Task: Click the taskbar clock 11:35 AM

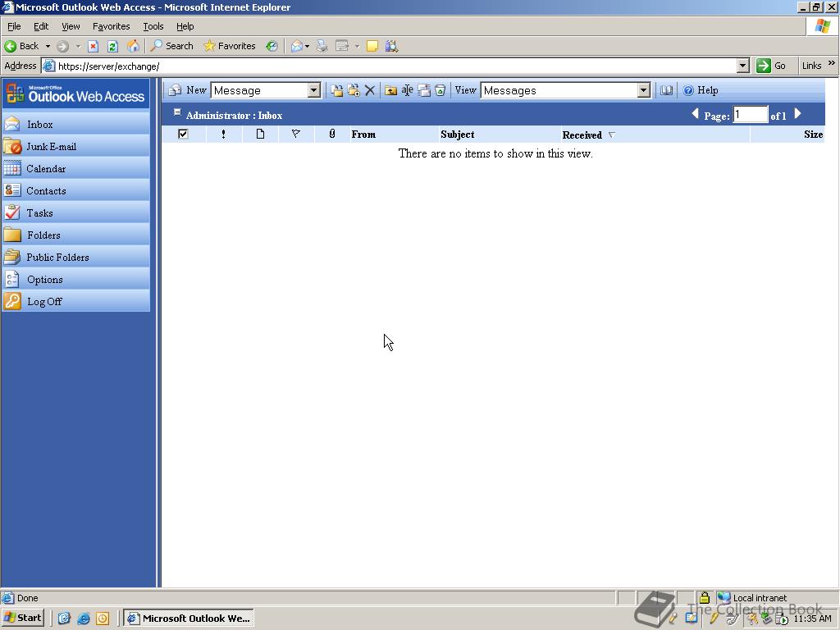Action: click(812, 619)
